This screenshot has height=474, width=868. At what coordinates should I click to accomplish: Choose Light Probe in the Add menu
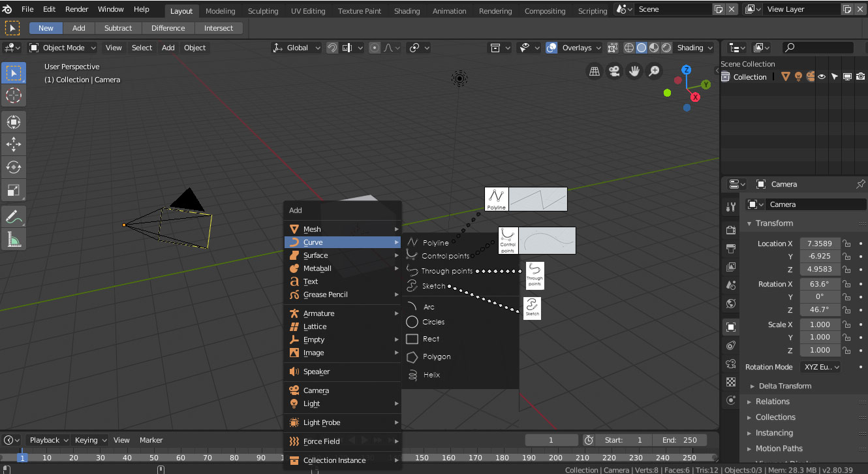(343, 422)
